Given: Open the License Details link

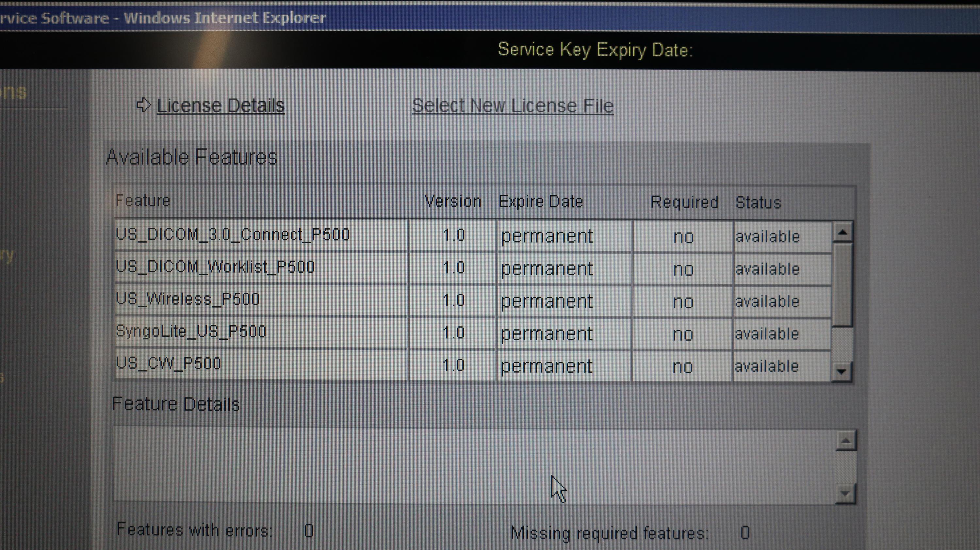Looking at the screenshot, I should [x=220, y=106].
